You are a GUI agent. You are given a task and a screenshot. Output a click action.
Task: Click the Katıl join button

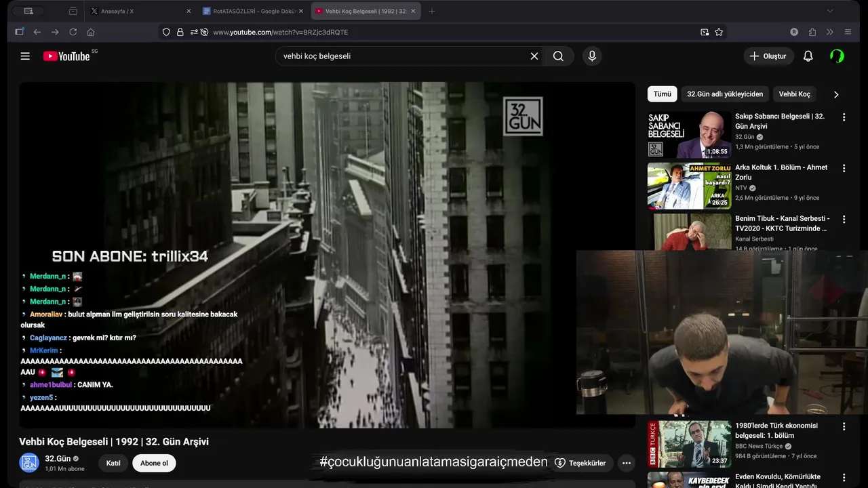[113, 464]
